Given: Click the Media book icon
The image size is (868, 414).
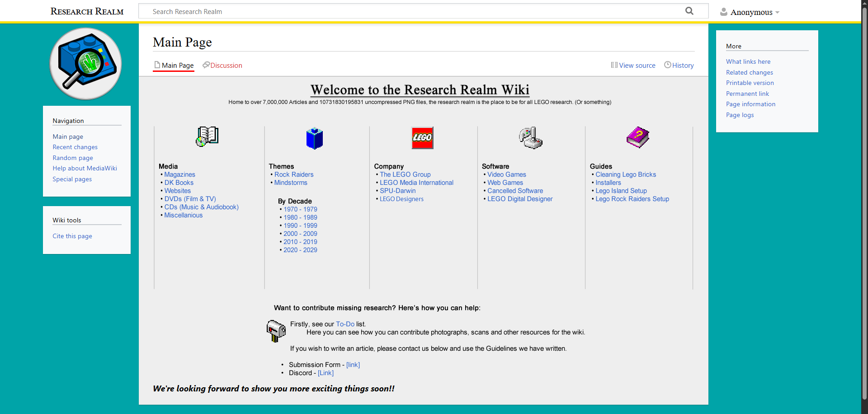Looking at the screenshot, I should click(x=208, y=137).
